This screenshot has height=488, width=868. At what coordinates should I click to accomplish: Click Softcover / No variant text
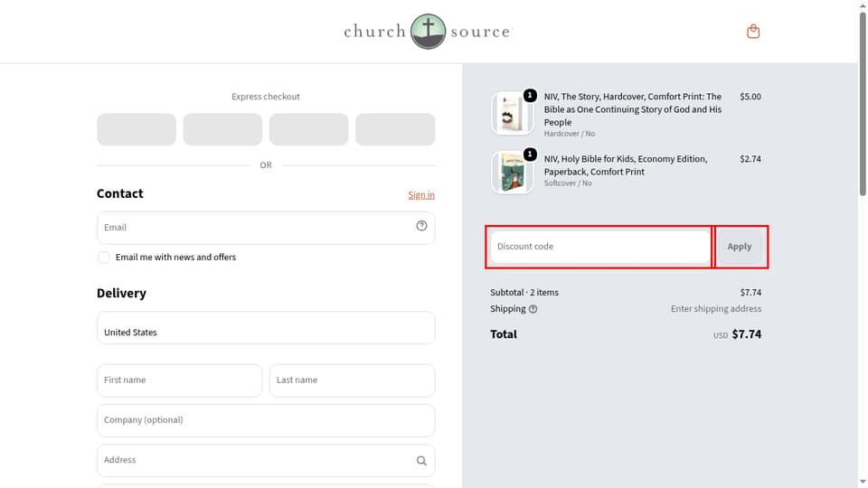click(x=568, y=183)
